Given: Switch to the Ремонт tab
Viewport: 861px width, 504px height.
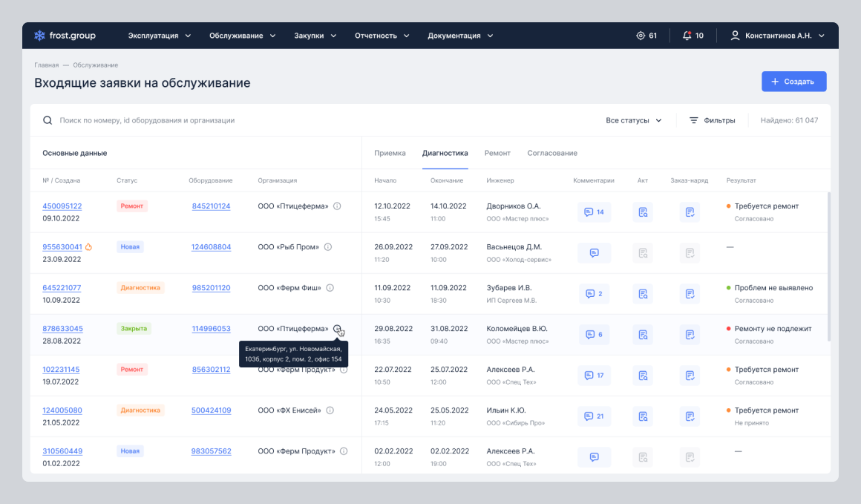Looking at the screenshot, I should click(497, 153).
